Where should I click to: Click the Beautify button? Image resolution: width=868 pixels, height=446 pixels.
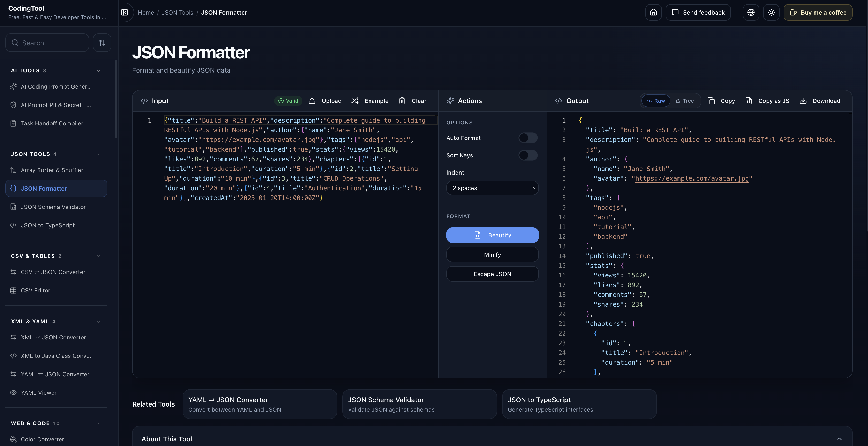point(492,235)
